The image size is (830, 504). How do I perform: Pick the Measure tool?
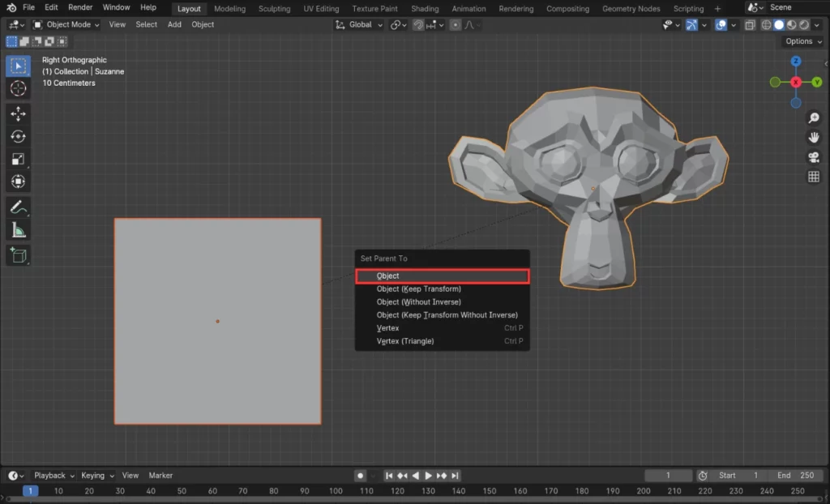click(x=18, y=230)
